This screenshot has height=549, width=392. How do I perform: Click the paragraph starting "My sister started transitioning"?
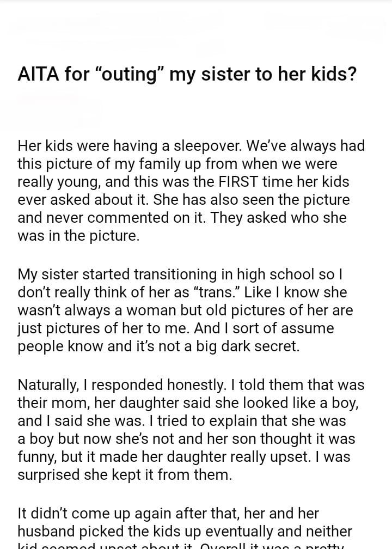click(x=185, y=310)
